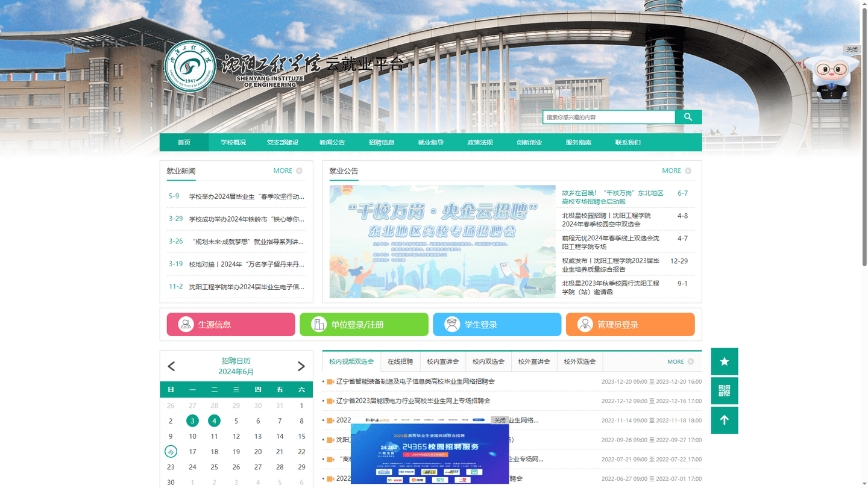Close the robot mascot with 关闭
The image size is (868, 488).
coord(852,49)
